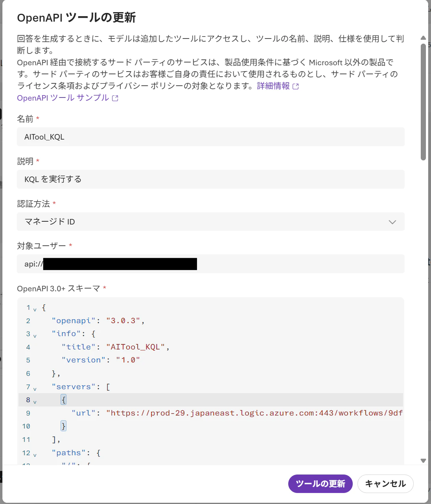Open the 詳細情報 link
The image size is (431, 504).
273,86
